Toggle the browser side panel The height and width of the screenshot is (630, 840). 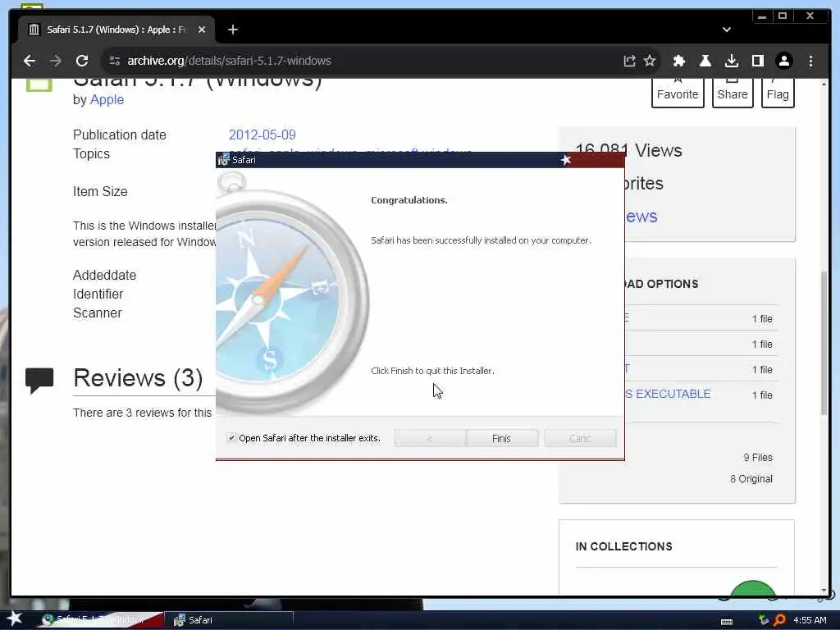pos(757,61)
